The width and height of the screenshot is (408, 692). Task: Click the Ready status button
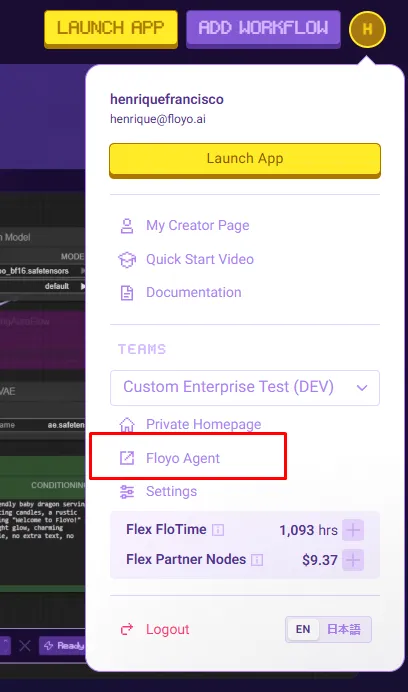coord(62,646)
